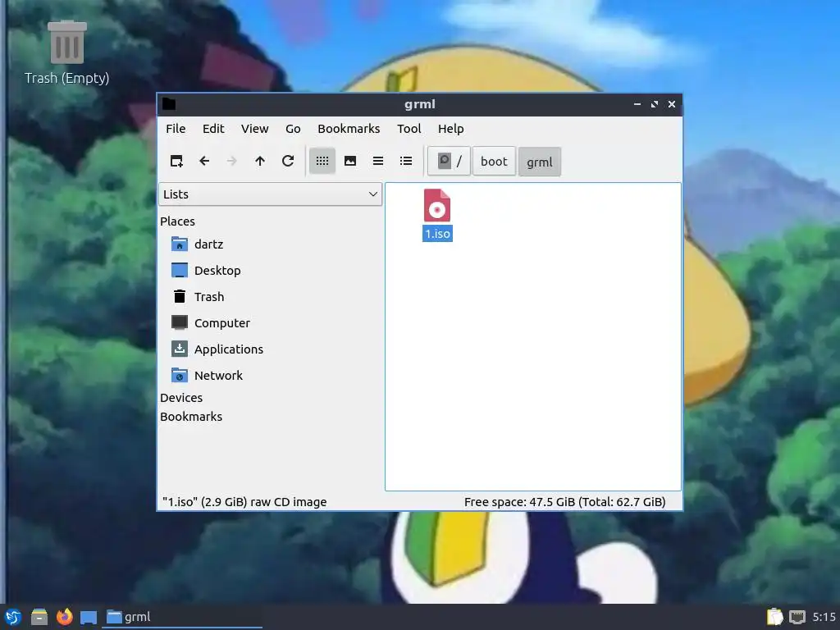The image size is (840, 630).
Task: Click the 'grml' path button
Action: pos(540,162)
